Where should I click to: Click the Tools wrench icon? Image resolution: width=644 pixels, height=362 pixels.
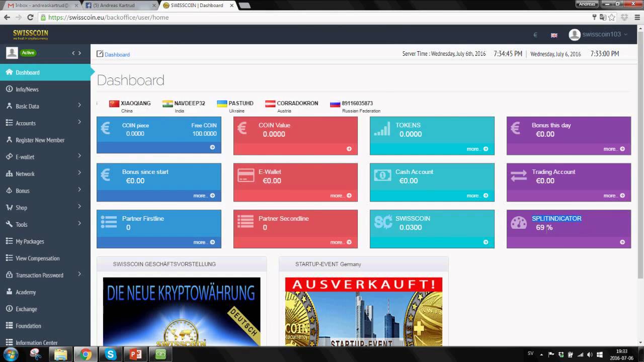(x=9, y=224)
